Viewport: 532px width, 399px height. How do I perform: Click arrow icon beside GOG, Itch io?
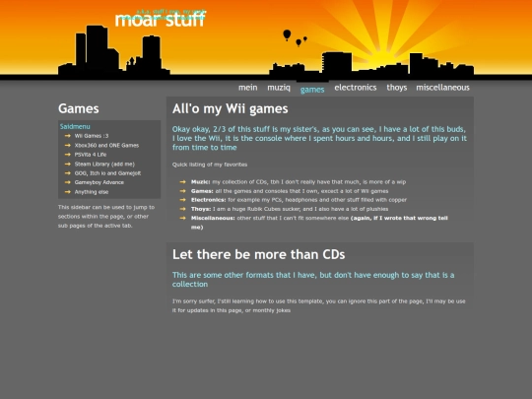pyautogui.click(x=68, y=173)
